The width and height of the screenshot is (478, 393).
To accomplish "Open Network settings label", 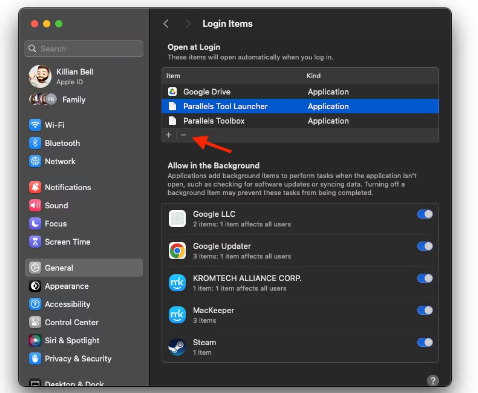I will 60,161.
